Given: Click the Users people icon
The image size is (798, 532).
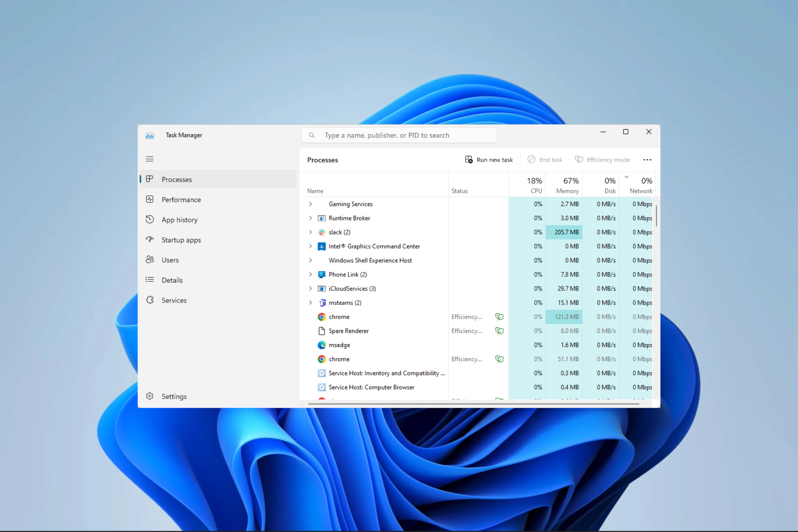Looking at the screenshot, I should pyautogui.click(x=150, y=260).
